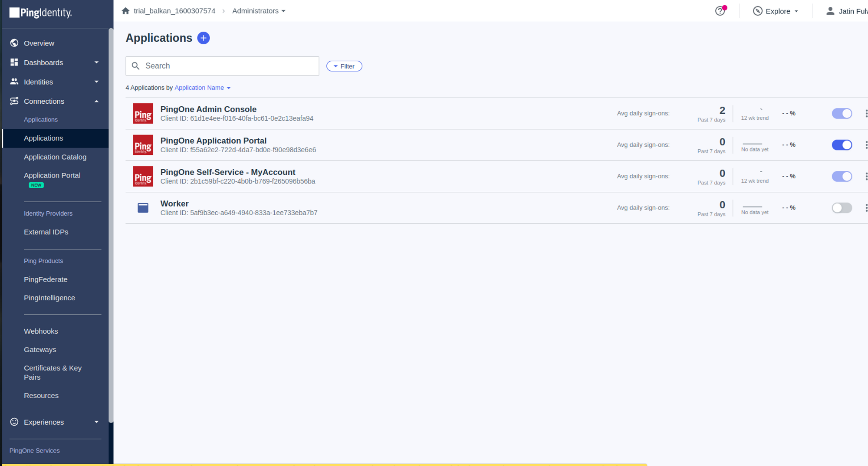This screenshot has width=868, height=466.
Task: Click the sidebar vertical scrollbar
Action: [x=111, y=226]
